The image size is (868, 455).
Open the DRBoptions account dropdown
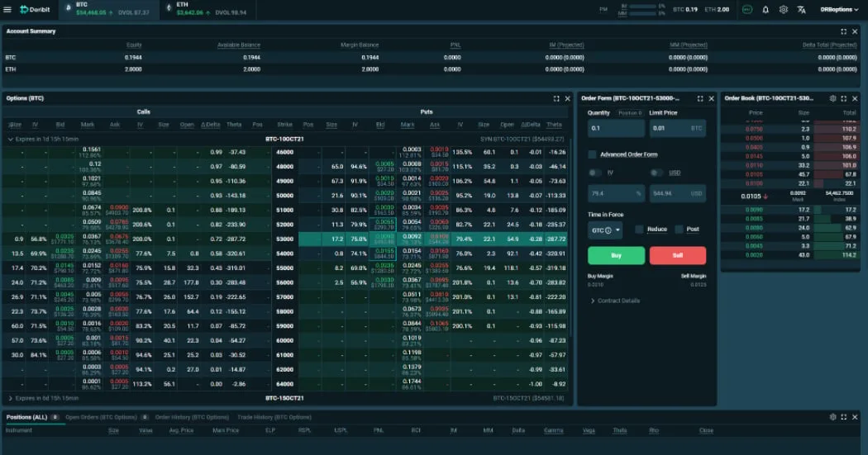(x=839, y=9)
